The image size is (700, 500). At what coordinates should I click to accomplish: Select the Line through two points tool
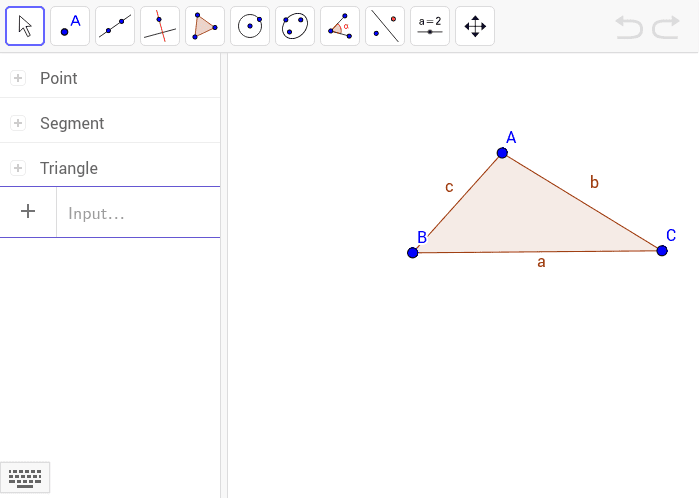pyautogui.click(x=115, y=26)
